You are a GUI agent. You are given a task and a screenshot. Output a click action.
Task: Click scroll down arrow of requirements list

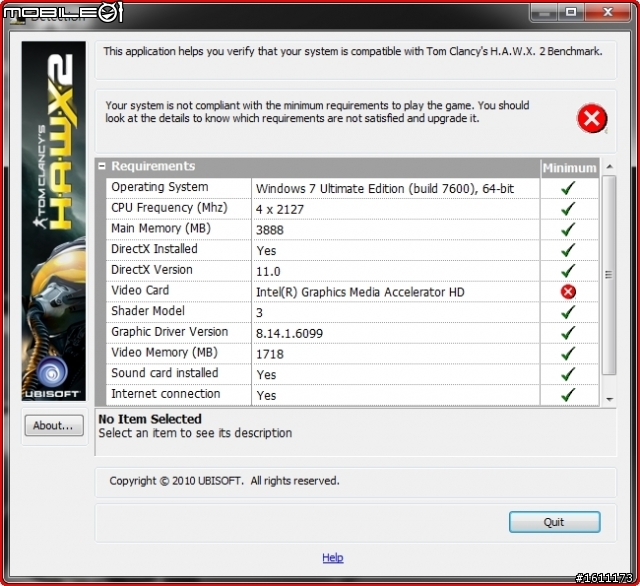(x=609, y=400)
